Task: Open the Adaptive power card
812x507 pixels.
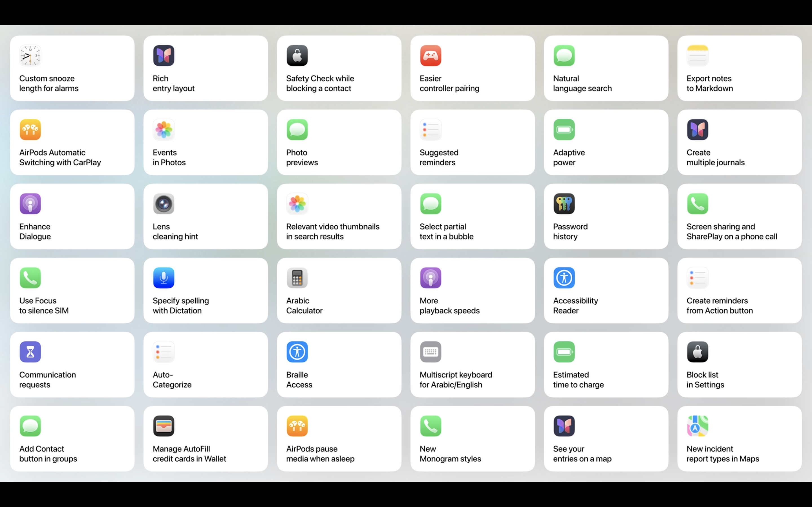Action: click(606, 143)
